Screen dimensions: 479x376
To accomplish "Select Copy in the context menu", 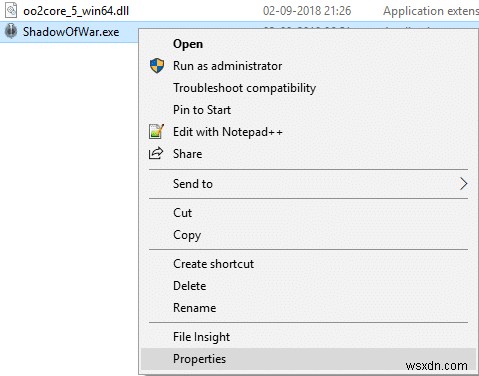I will point(308,235).
